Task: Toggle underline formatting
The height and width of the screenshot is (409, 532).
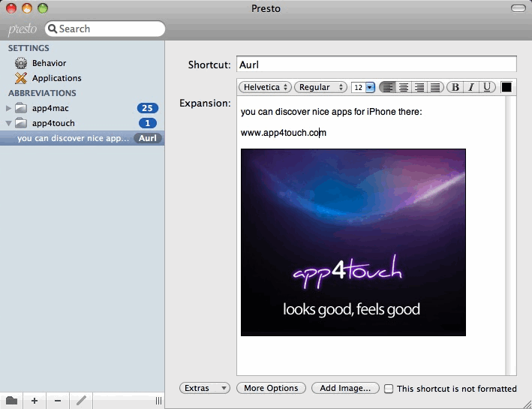Action: coord(487,87)
